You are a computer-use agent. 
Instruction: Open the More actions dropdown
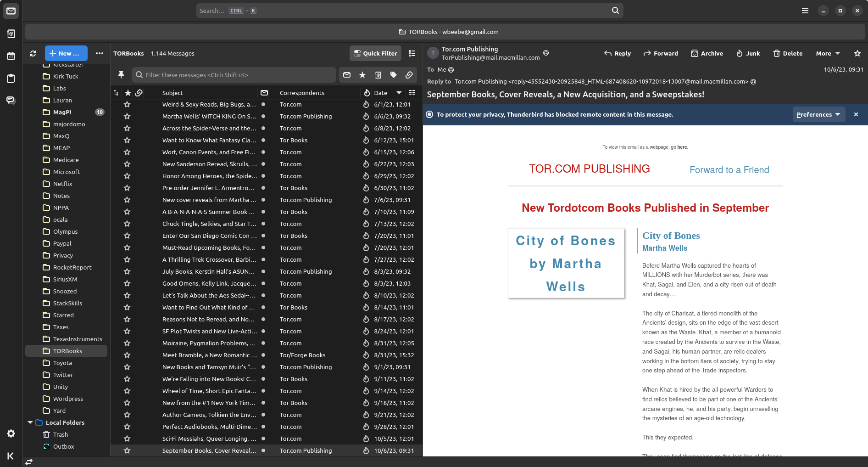tap(828, 53)
